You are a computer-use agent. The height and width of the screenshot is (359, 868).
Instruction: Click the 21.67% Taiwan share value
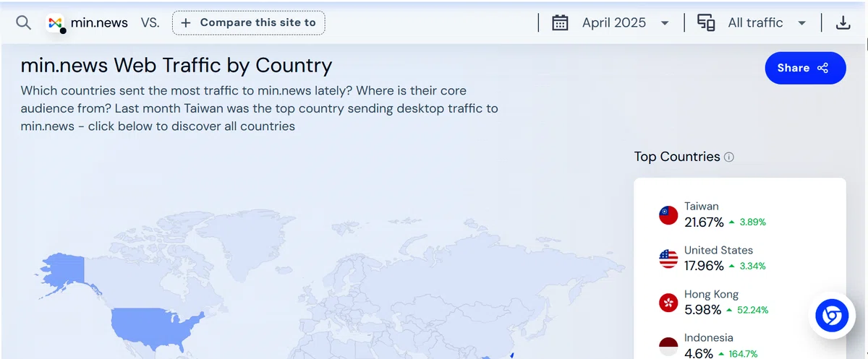pyautogui.click(x=704, y=222)
